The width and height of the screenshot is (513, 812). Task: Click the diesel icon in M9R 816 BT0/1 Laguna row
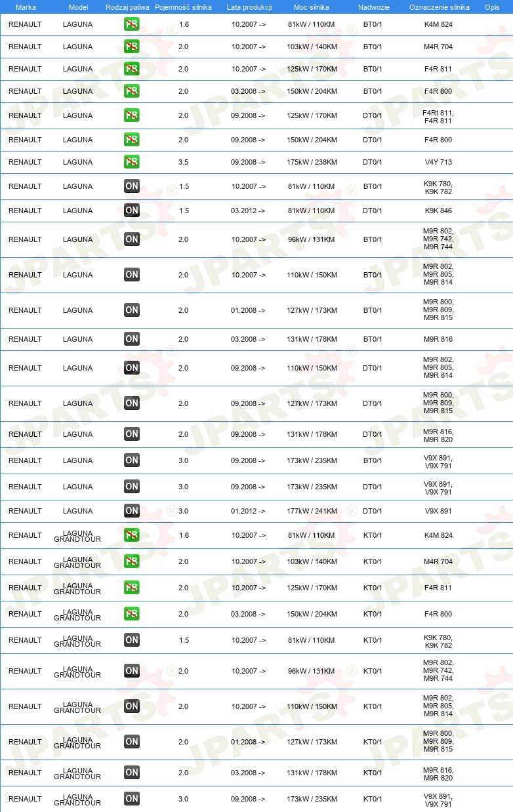coord(132,339)
